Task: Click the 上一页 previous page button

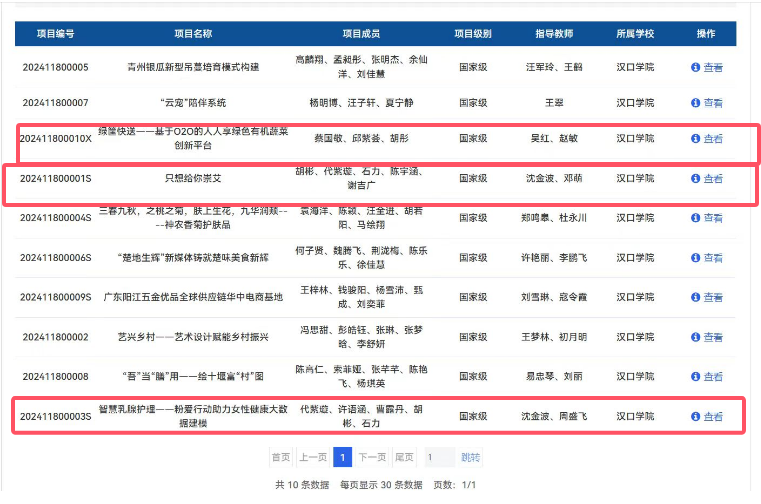Action: point(313,457)
